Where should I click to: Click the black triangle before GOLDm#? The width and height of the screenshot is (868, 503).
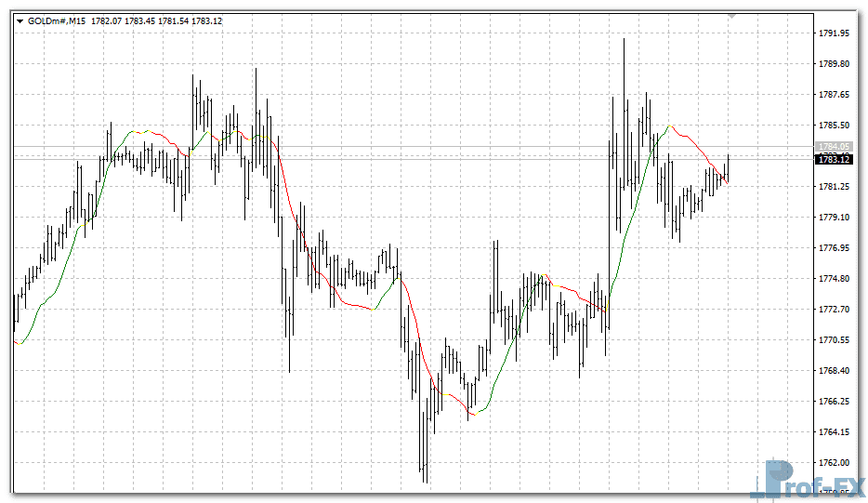point(20,20)
